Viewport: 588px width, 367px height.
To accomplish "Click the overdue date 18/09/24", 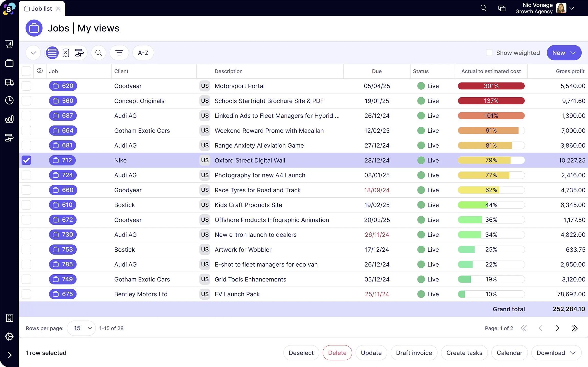I will [377, 190].
